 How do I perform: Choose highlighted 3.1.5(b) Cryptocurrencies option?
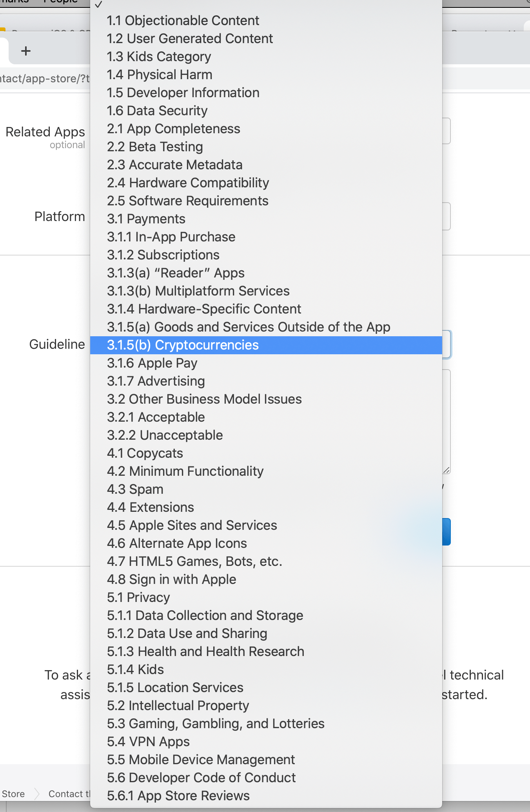pyautogui.click(x=183, y=345)
